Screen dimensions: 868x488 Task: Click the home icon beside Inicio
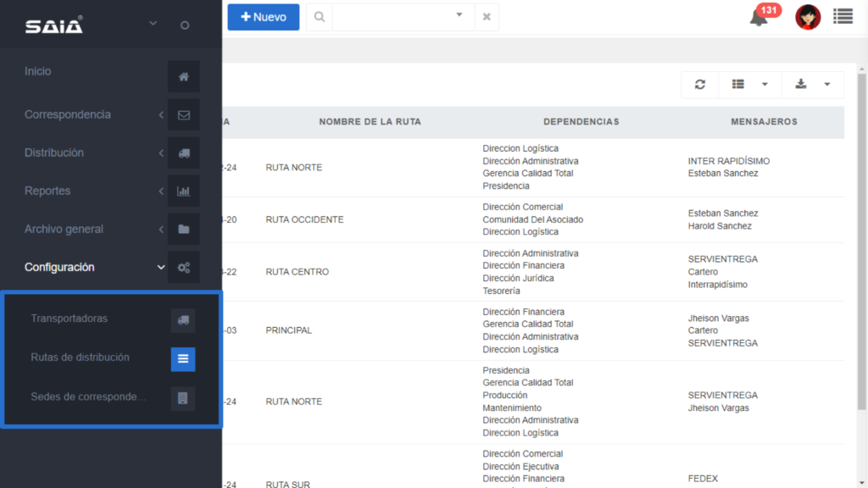pos(183,77)
